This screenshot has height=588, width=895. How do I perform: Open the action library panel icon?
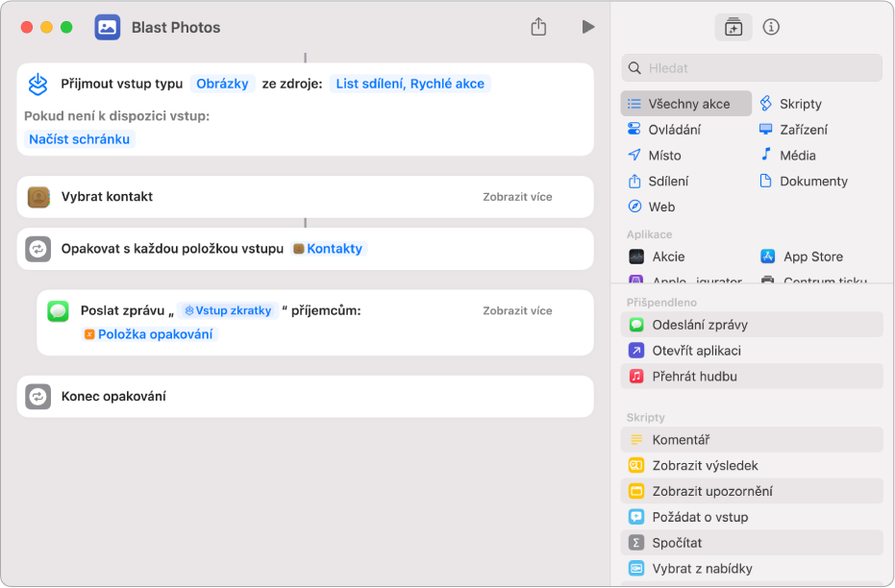tap(733, 27)
